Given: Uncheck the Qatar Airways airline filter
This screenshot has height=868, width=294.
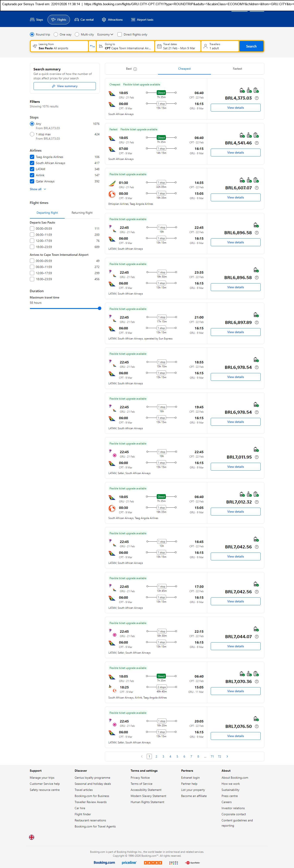Looking at the screenshot, I should [32, 181].
